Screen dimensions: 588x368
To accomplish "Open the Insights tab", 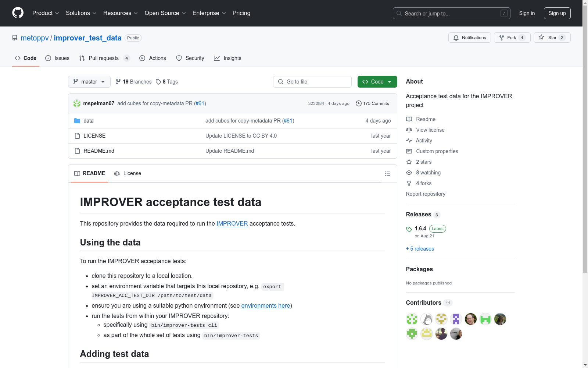I will click(227, 58).
